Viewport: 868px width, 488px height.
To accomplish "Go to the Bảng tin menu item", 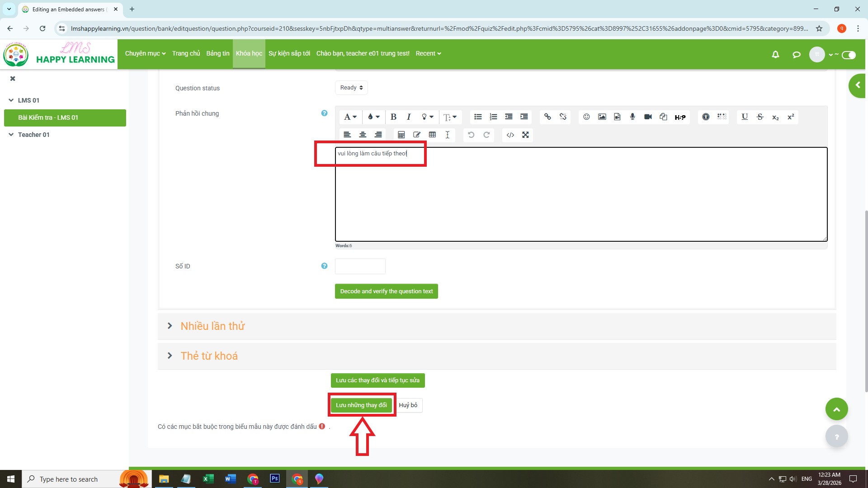I will pyautogui.click(x=217, y=54).
